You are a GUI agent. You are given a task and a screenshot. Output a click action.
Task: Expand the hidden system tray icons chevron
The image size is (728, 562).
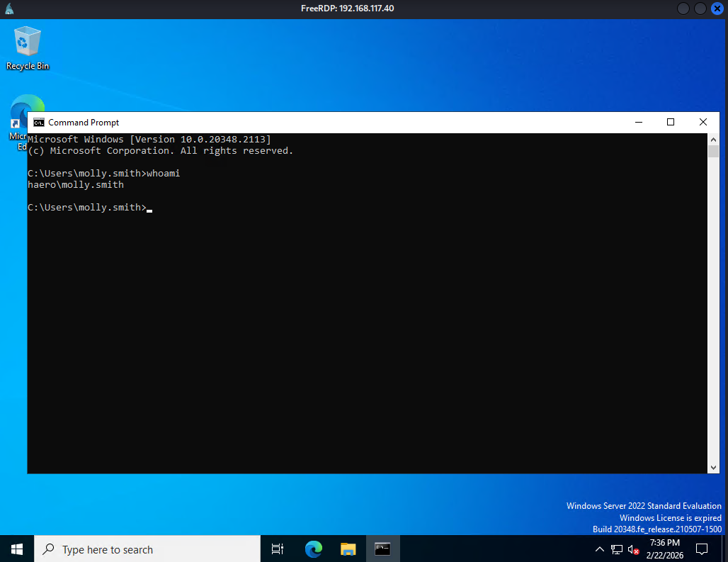[600, 549]
